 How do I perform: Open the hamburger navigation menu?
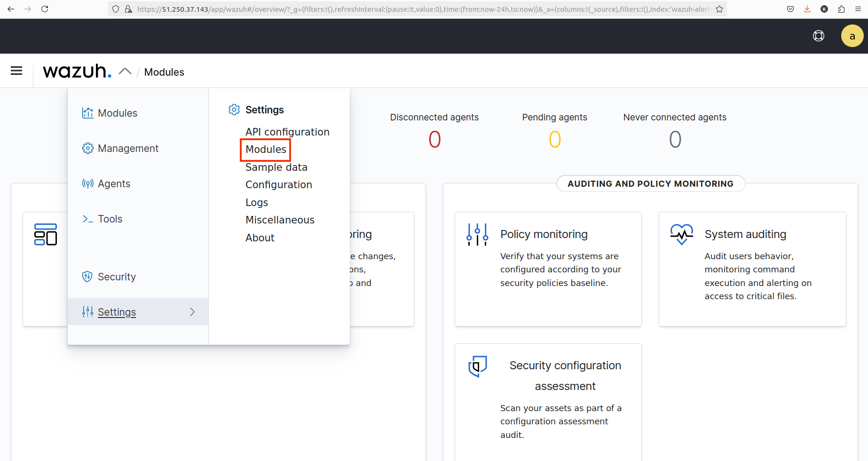[x=16, y=71]
